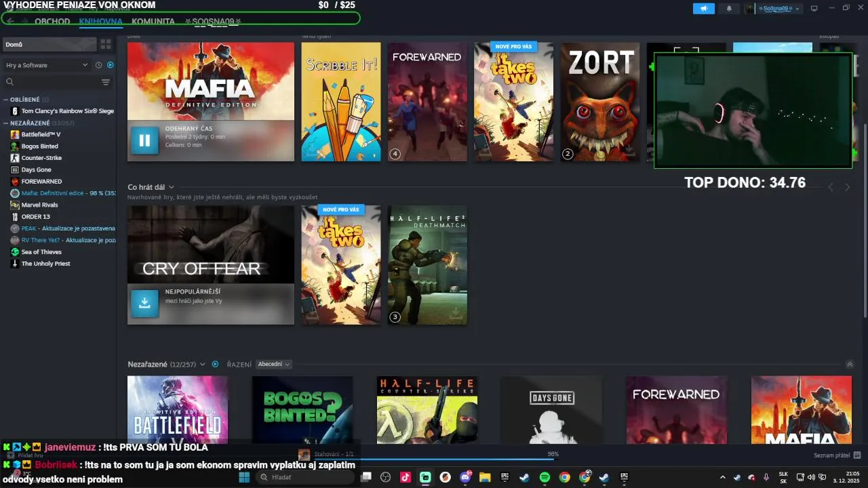Download Cry of Fear via blue install button
The width and height of the screenshot is (868, 488).
coord(144,304)
